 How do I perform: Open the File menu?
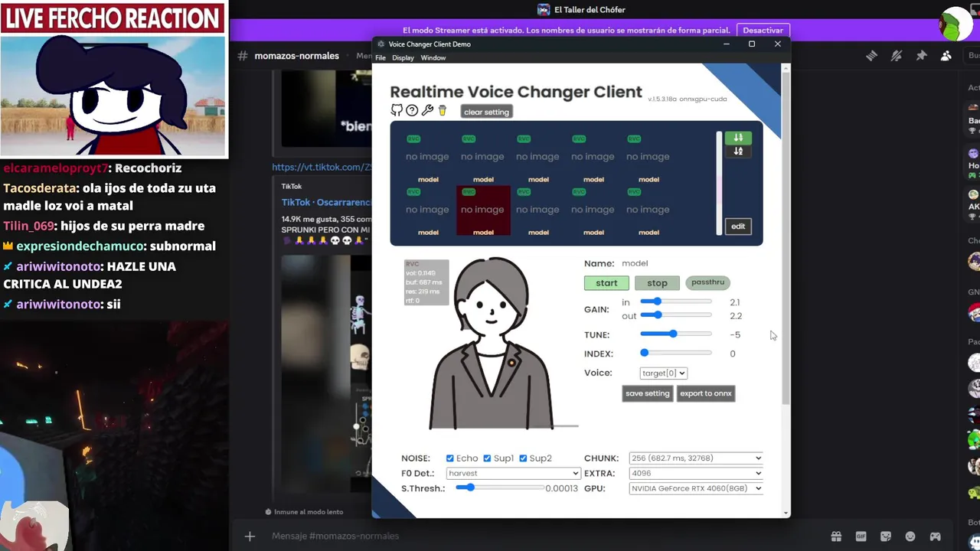(x=381, y=58)
